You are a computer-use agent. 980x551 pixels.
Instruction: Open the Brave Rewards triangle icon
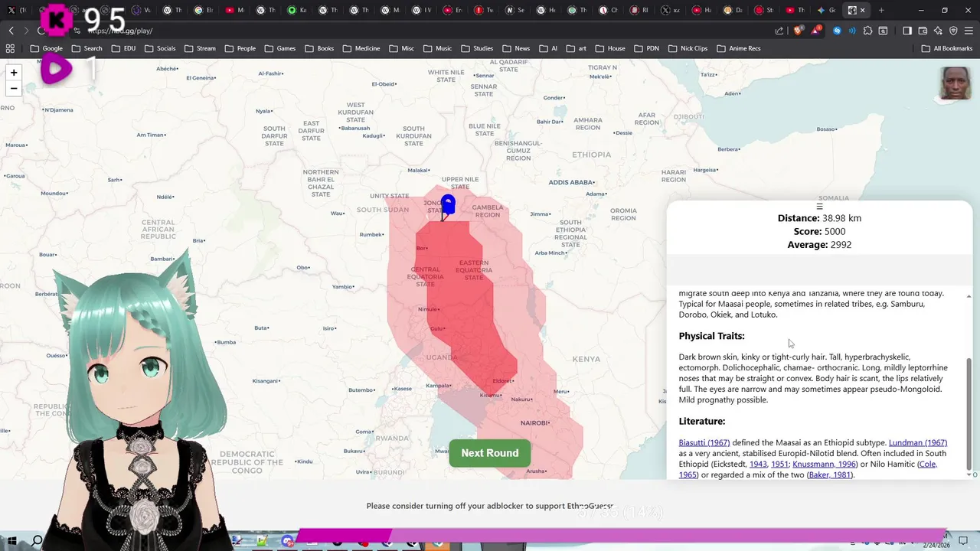click(816, 31)
